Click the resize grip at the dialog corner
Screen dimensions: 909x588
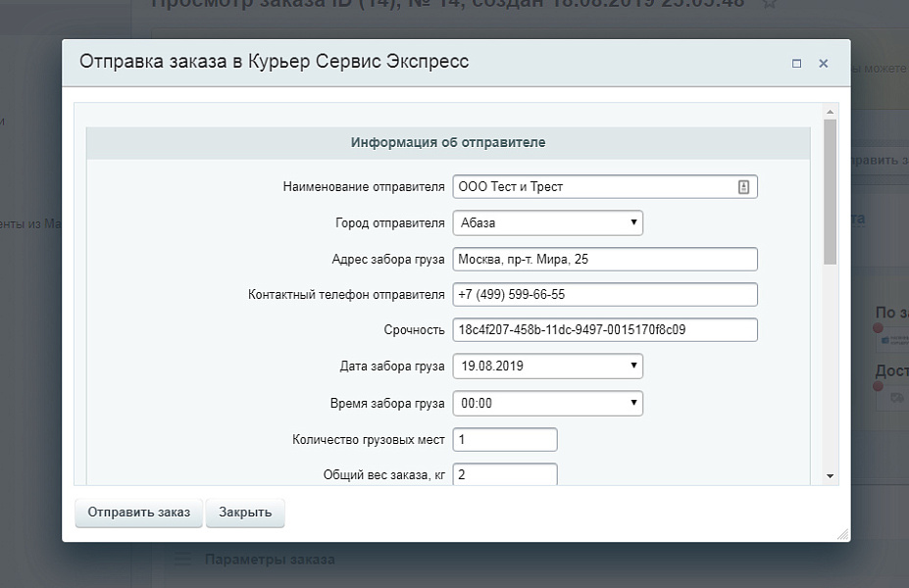(840, 533)
